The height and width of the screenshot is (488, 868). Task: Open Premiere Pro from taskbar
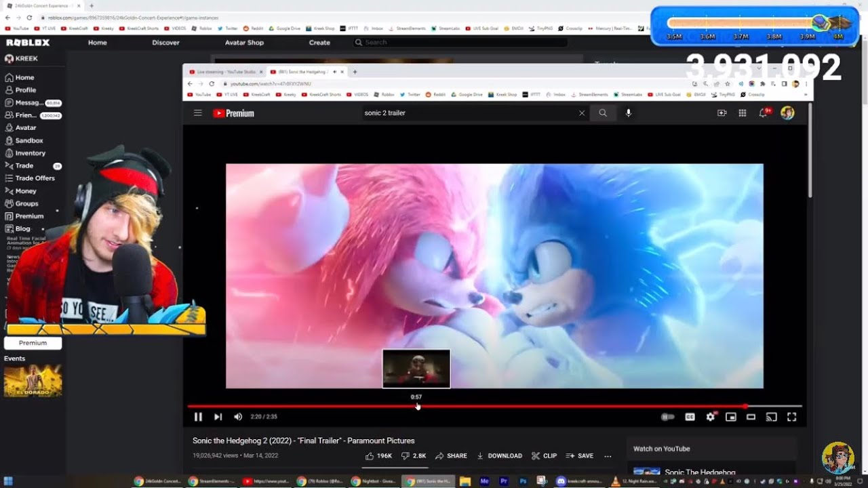coord(504,481)
